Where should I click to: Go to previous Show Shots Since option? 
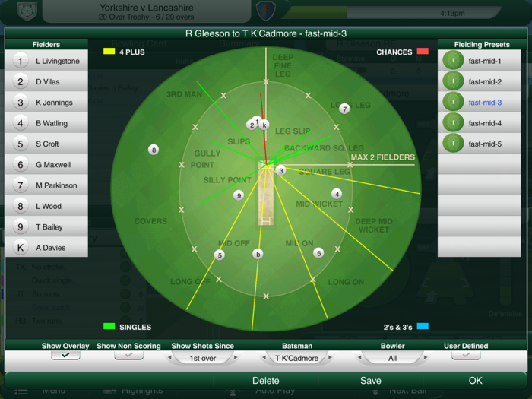(x=169, y=358)
